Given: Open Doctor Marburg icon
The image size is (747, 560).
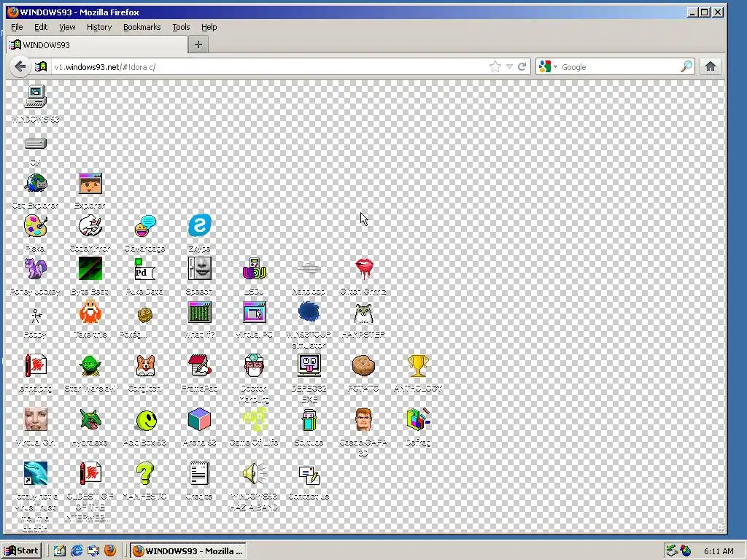Looking at the screenshot, I should coord(254,366).
